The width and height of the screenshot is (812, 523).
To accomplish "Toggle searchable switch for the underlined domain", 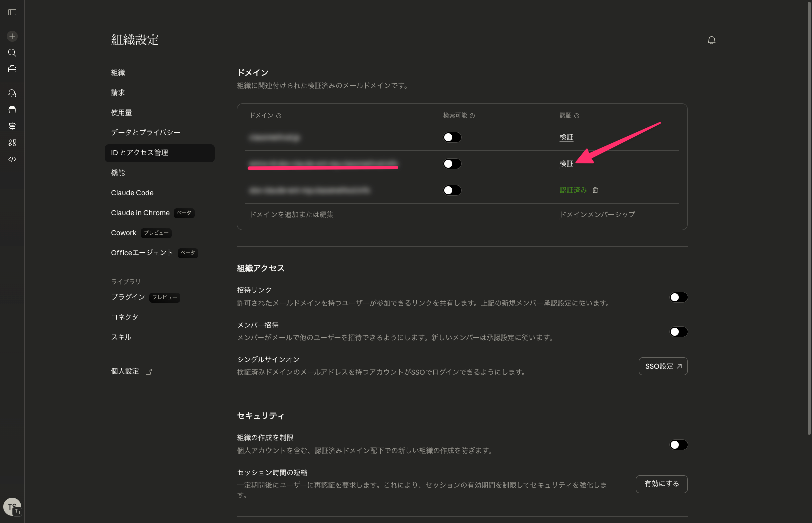I will (452, 164).
